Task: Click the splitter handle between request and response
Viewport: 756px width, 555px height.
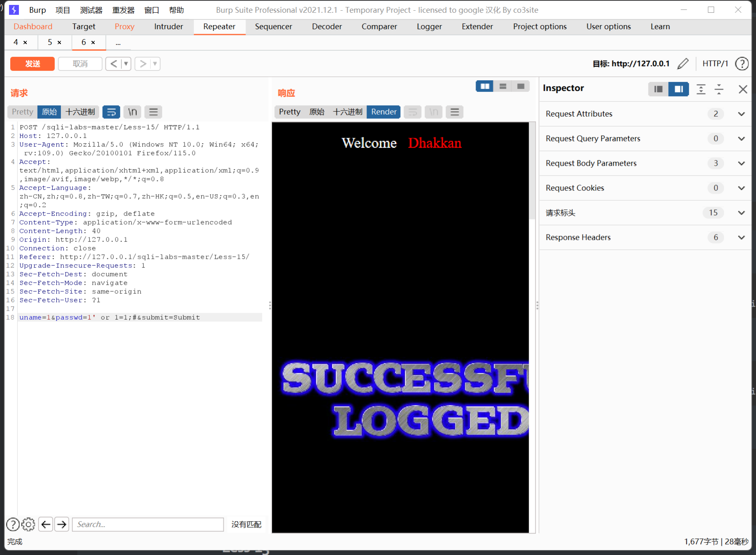Action: [x=270, y=305]
